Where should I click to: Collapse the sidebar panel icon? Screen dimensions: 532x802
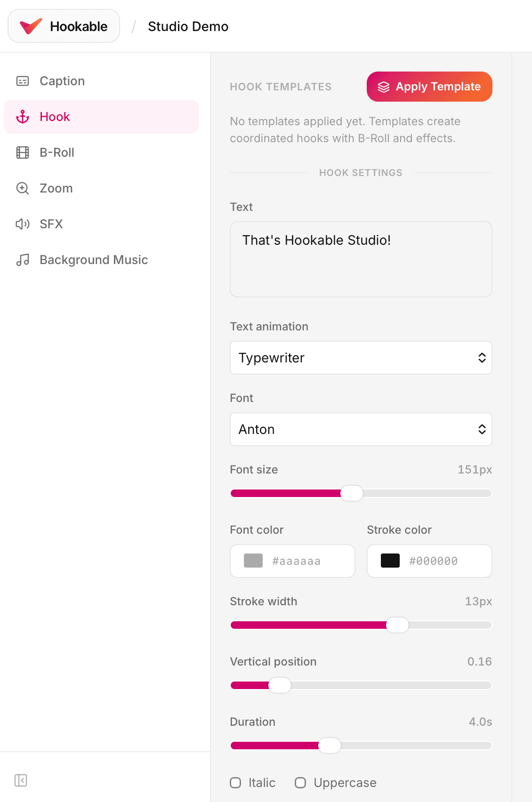[x=21, y=780]
